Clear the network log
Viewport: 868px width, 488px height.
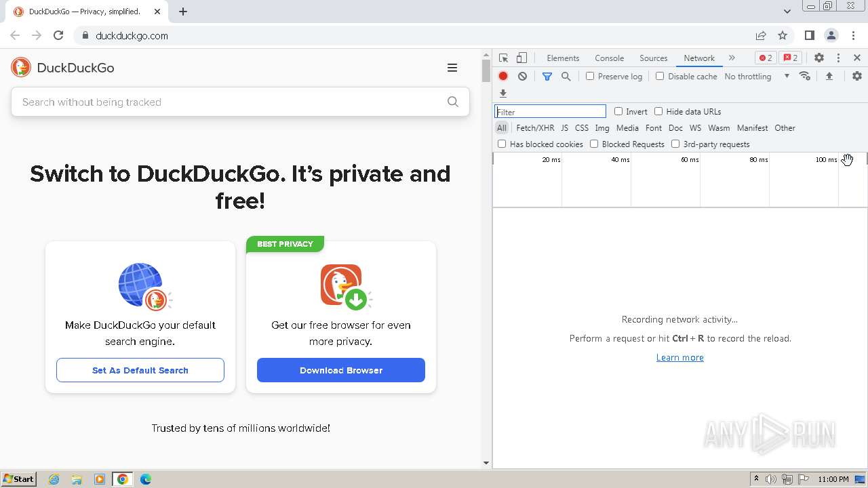pyautogui.click(x=522, y=77)
